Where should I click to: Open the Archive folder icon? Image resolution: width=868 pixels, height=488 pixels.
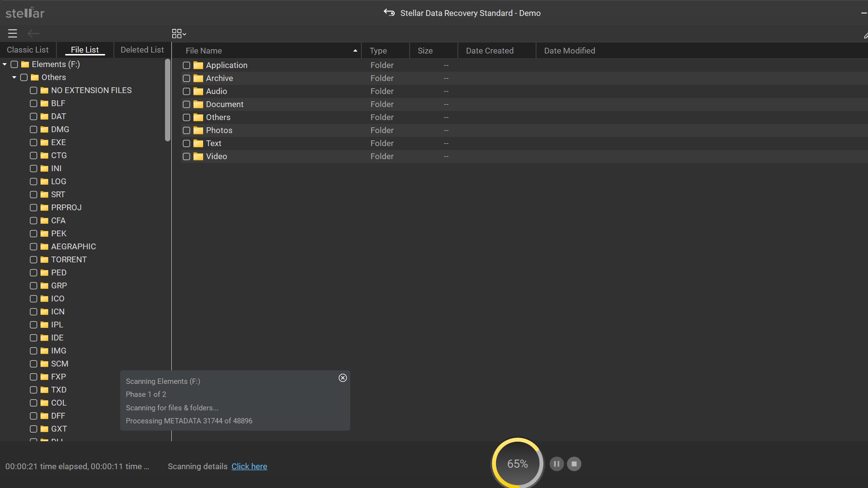click(198, 78)
